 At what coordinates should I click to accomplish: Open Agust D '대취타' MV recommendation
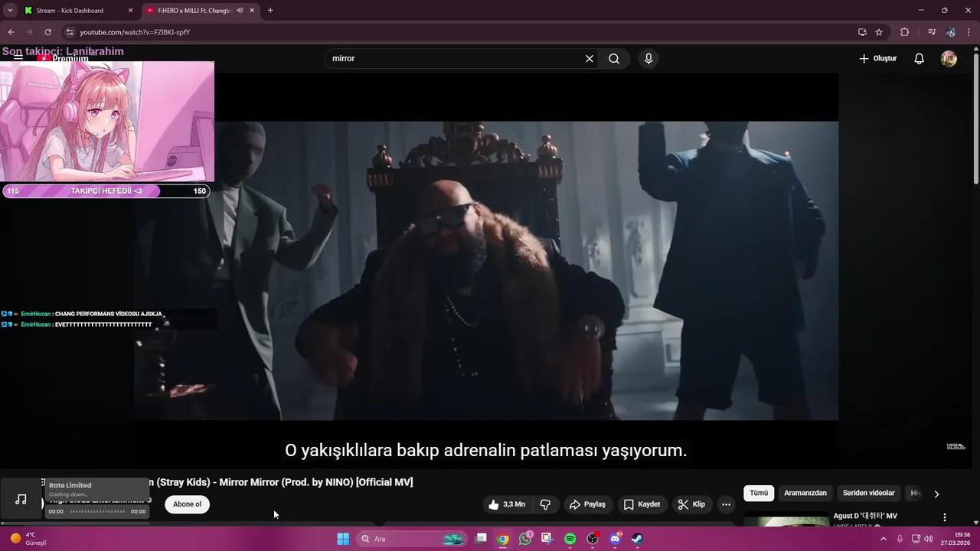(865, 517)
